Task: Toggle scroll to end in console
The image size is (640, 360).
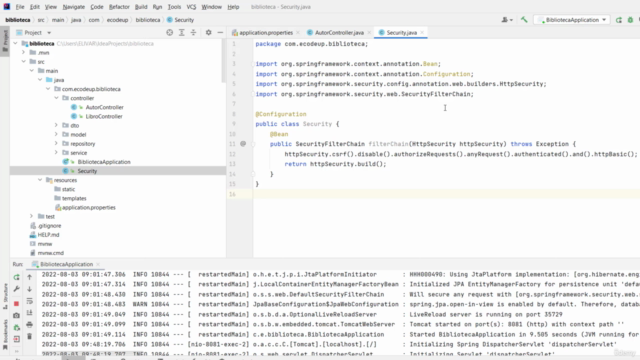Action: click(x=29, y=313)
